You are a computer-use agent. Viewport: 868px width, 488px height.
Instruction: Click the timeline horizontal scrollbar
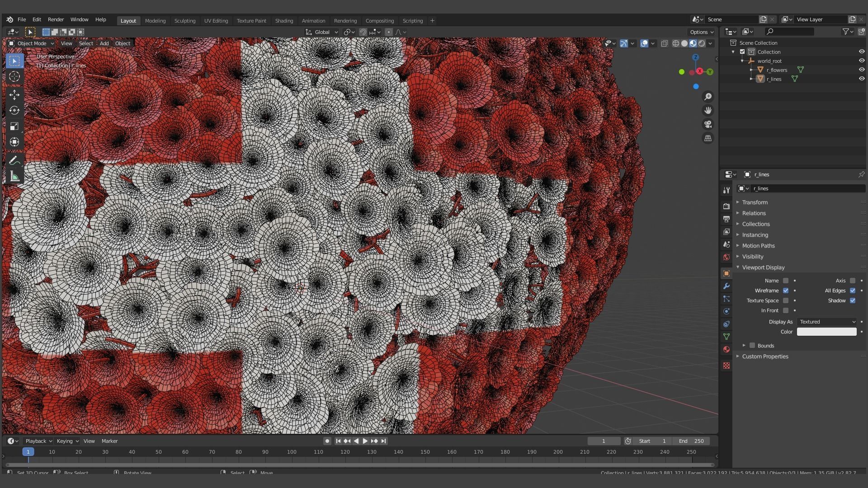pyautogui.click(x=360, y=465)
